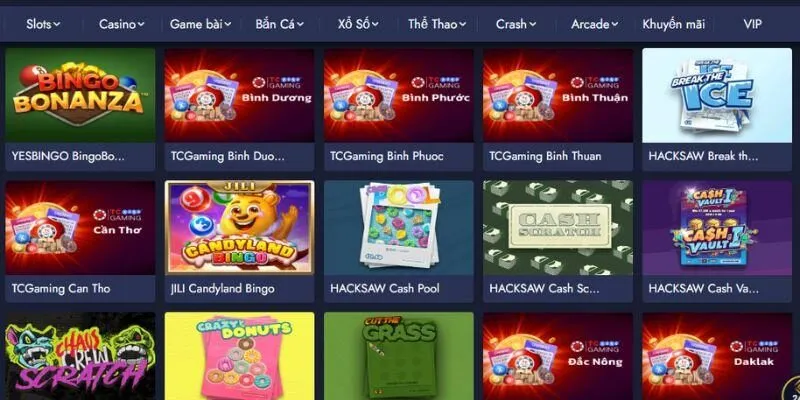Click the TCGaming Binh Phuoc title link
Image resolution: width=800 pixels, height=400 pixels.
(x=387, y=156)
